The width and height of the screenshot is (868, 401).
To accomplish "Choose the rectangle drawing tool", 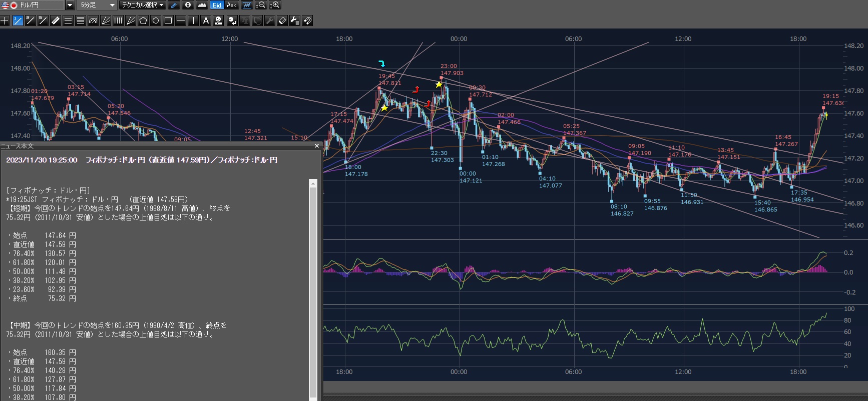I will (x=168, y=20).
